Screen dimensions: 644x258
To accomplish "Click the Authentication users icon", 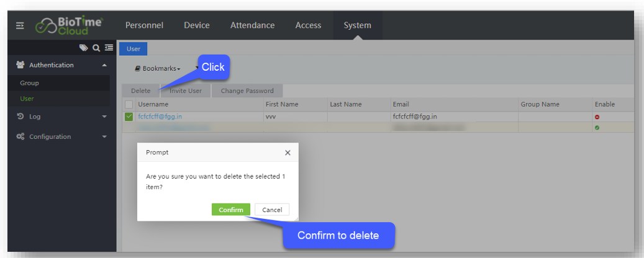I will click(x=20, y=65).
